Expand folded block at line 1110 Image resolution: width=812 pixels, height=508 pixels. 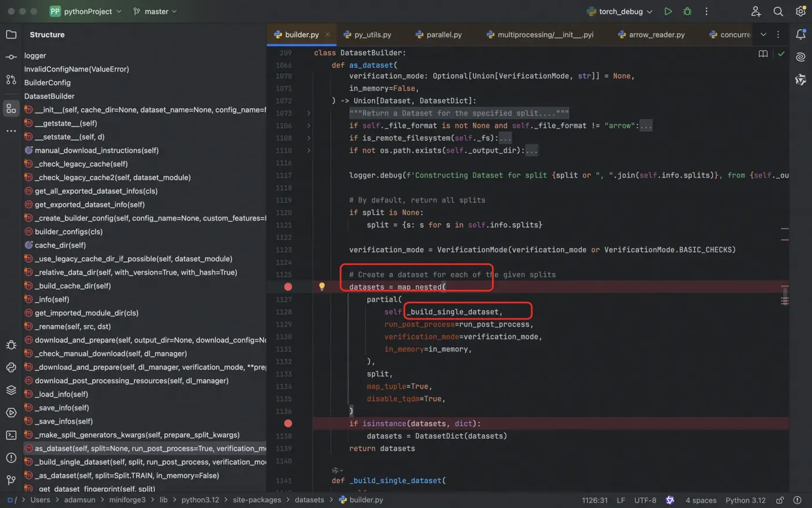(309, 150)
